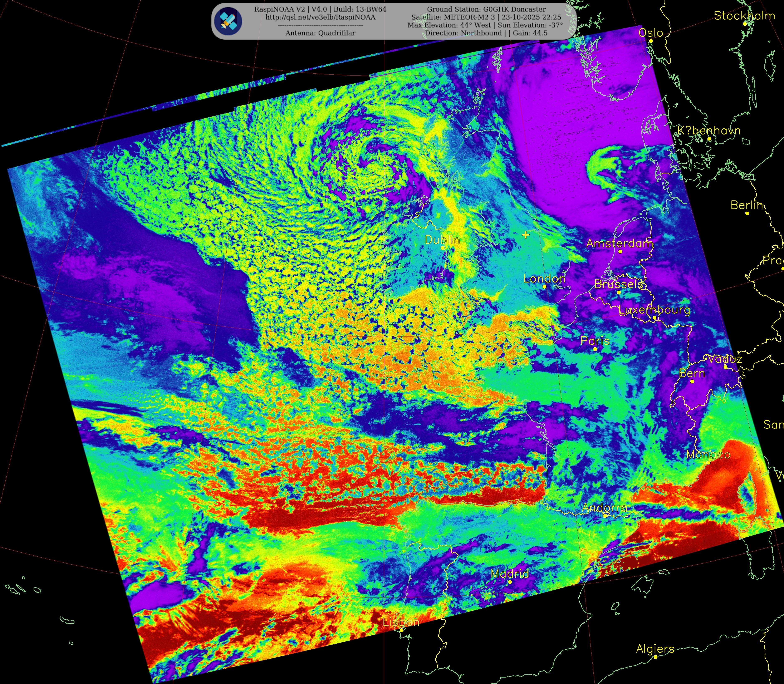
Task: Click the Bern city label
Action: [x=692, y=373]
